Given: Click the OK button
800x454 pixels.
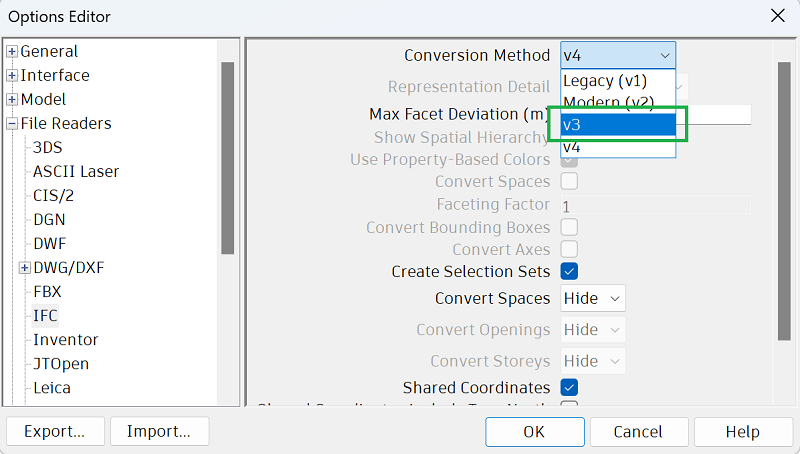Looking at the screenshot, I should pos(534,431).
